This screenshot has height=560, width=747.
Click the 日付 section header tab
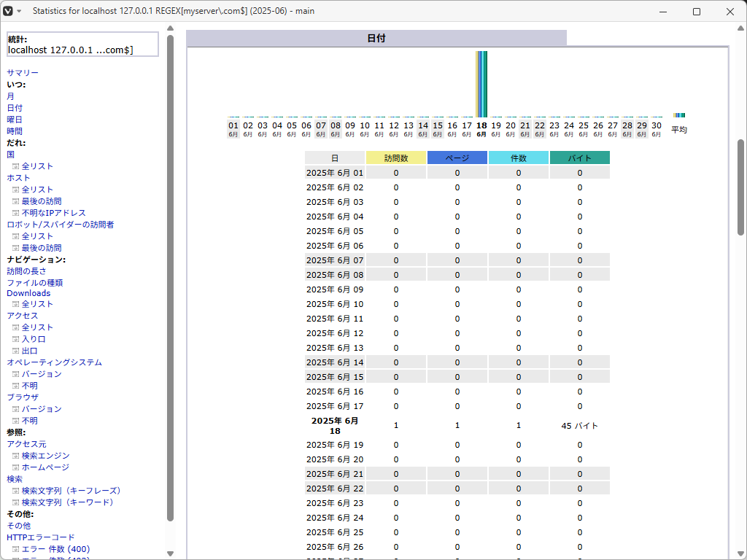coord(376,38)
